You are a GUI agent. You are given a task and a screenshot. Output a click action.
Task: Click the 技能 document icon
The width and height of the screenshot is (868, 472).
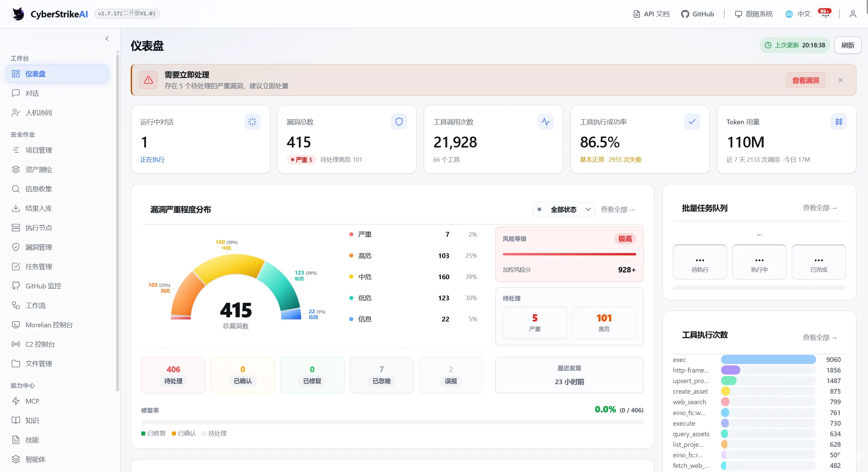[x=16, y=440]
